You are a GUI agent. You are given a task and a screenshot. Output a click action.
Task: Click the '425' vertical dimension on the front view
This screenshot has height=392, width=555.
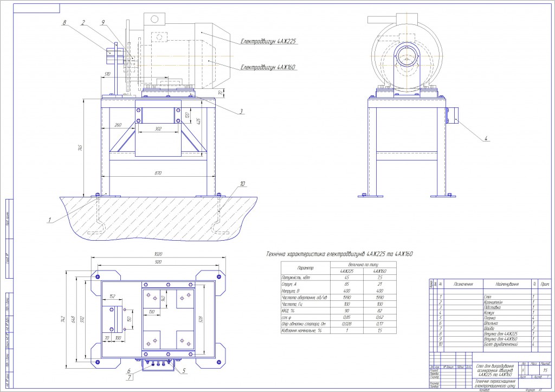coord(199,121)
